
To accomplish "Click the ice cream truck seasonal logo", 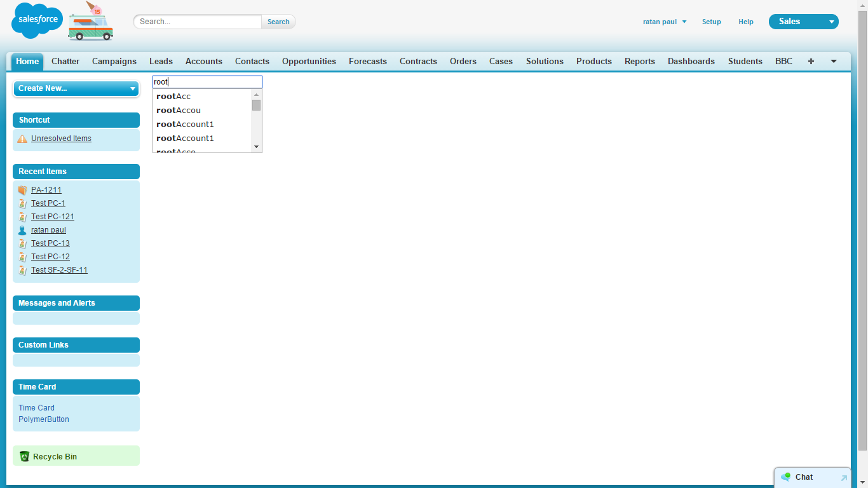I will click(x=90, y=22).
